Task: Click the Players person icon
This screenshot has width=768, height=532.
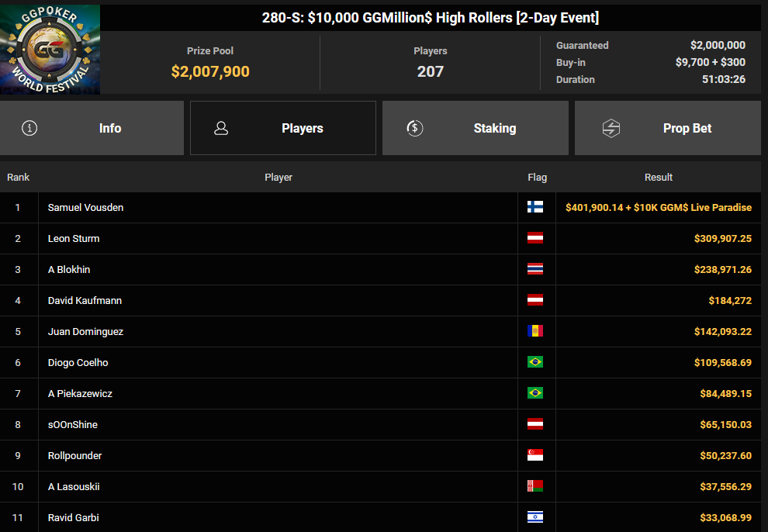Action: (221, 128)
